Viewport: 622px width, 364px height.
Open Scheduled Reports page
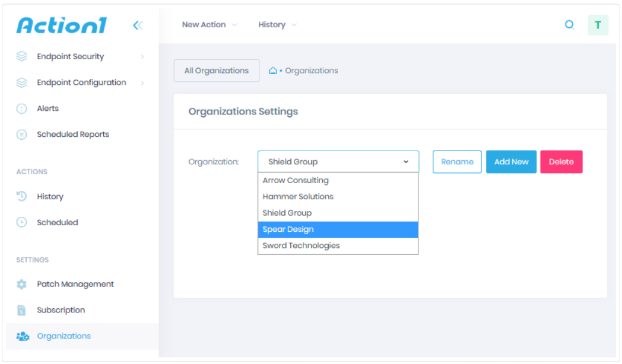click(73, 134)
